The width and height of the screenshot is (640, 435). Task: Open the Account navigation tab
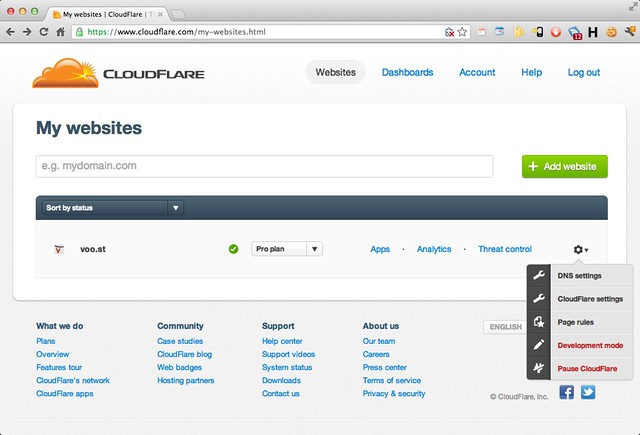click(477, 72)
